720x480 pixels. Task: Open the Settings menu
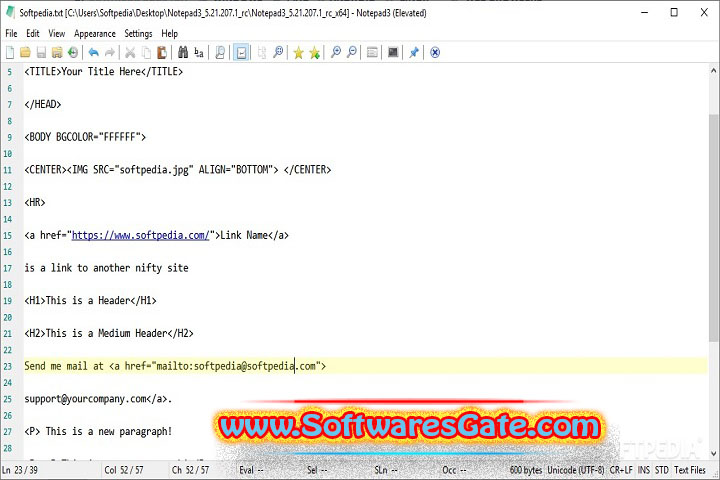click(138, 33)
